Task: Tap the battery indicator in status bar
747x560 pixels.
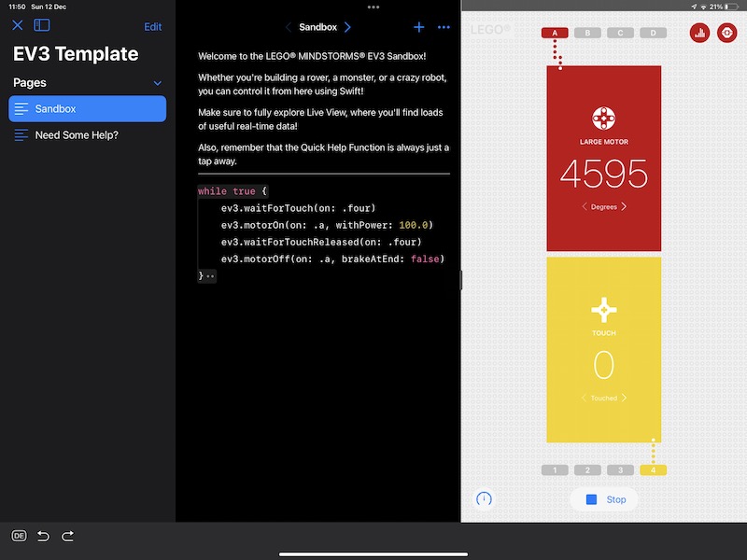Action: pyautogui.click(x=732, y=7)
